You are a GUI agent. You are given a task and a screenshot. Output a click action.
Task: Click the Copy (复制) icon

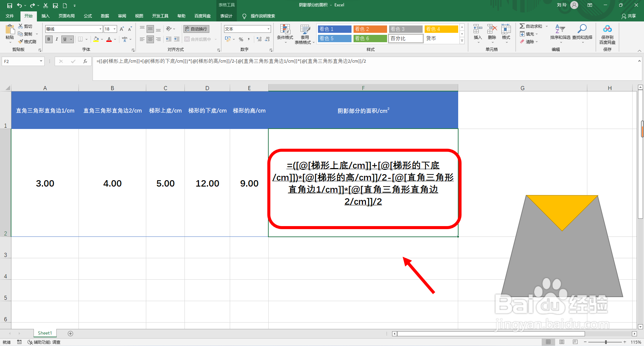pyautogui.click(x=20, y=34)
